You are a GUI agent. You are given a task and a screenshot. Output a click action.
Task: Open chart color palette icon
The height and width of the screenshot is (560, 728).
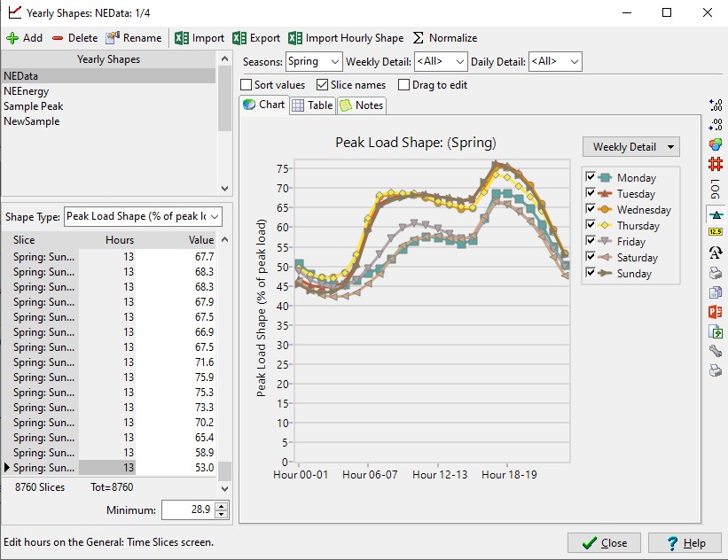point(716,144)
